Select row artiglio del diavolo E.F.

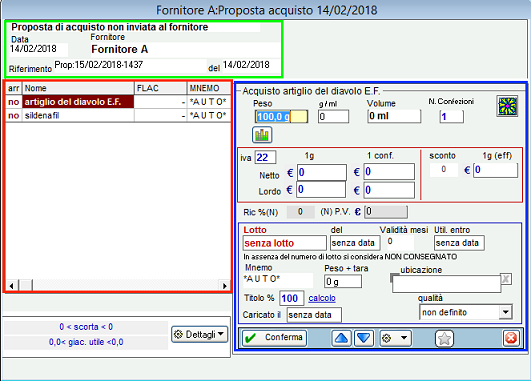pyautogui.click(x=118, y=102)
